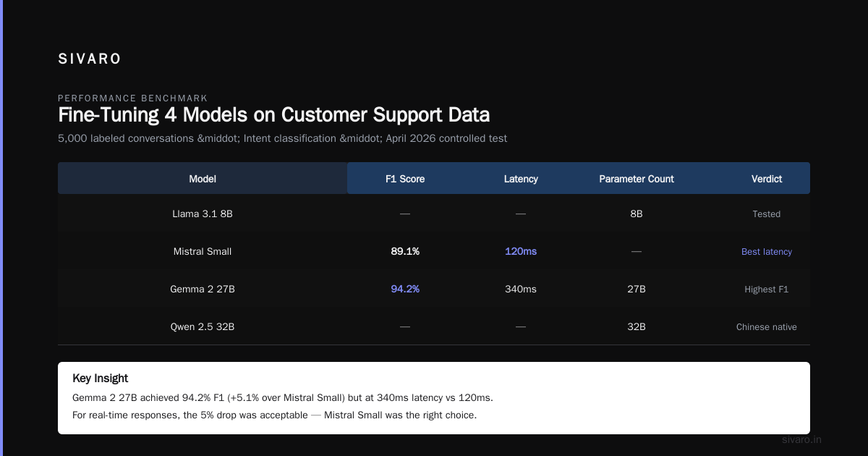Click the 340ms latency cell
Screen dimensions: 868x456
point(521,290)
